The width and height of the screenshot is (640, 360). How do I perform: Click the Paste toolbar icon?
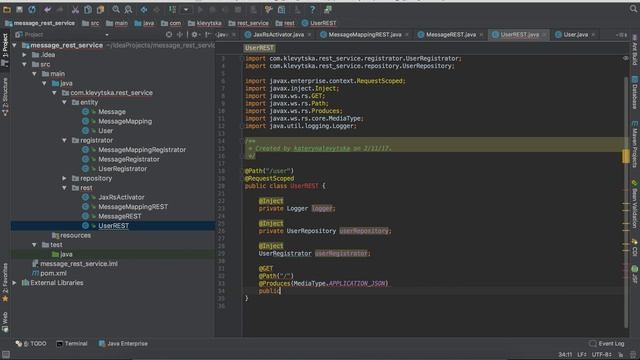click(100, 9)
